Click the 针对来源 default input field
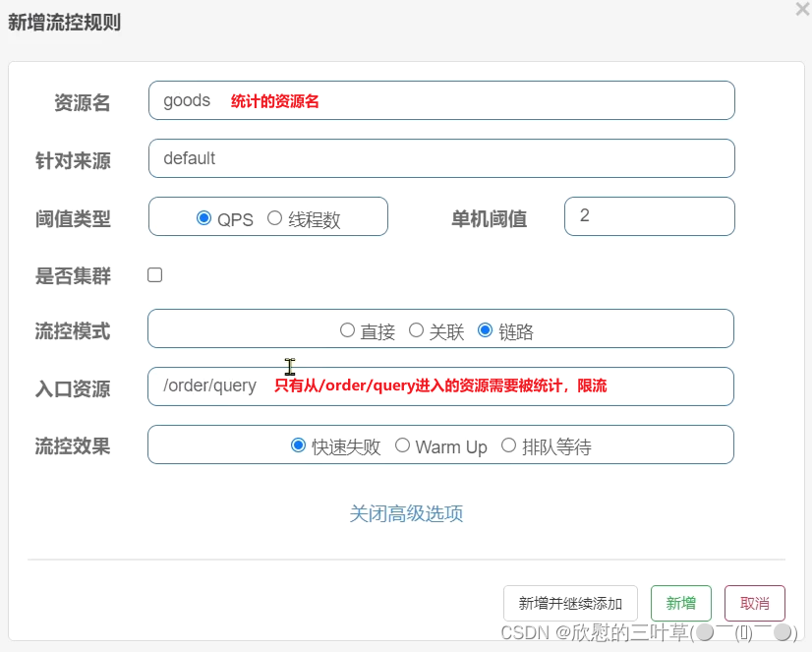This screenshot has height=652, width=812. click(440, 157)
